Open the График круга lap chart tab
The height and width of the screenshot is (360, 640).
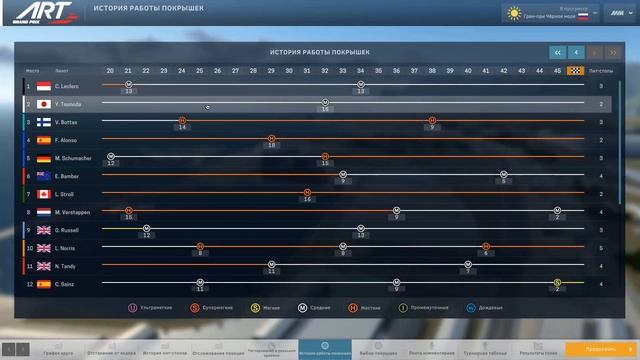[x=58, y=349]
